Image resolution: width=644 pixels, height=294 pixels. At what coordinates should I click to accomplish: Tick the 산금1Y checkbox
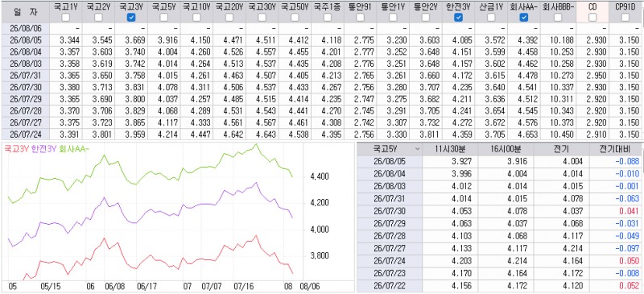pos(491,17)
